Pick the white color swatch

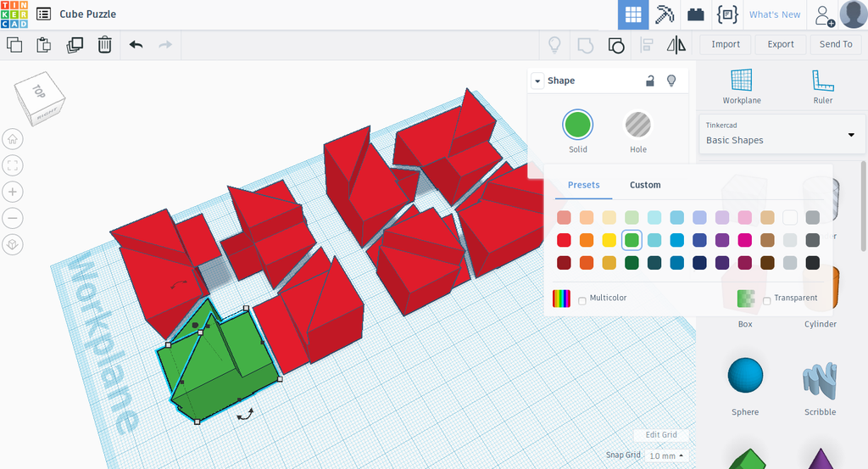coord(790,218)
